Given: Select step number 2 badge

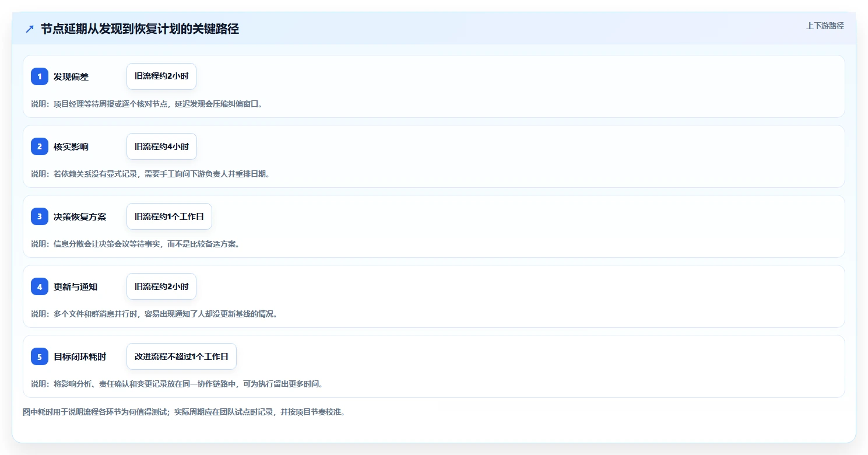Looking at the screenshot, I should [x=40, y=146].
